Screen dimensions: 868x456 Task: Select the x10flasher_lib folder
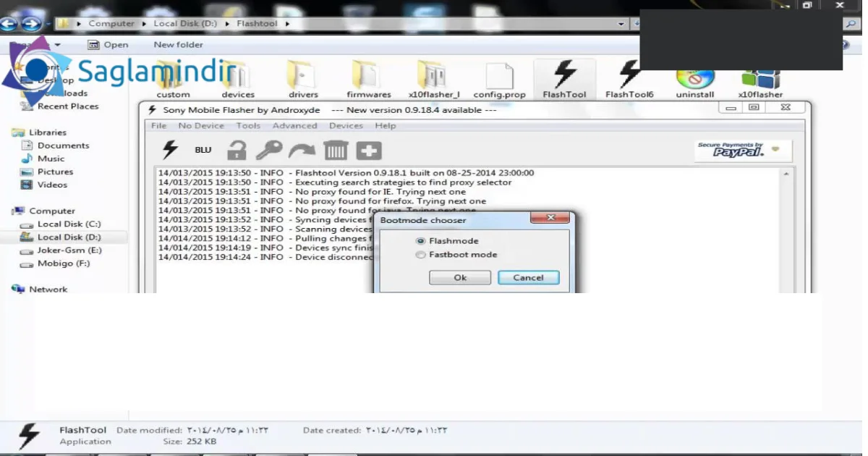(x=434, y=80)
